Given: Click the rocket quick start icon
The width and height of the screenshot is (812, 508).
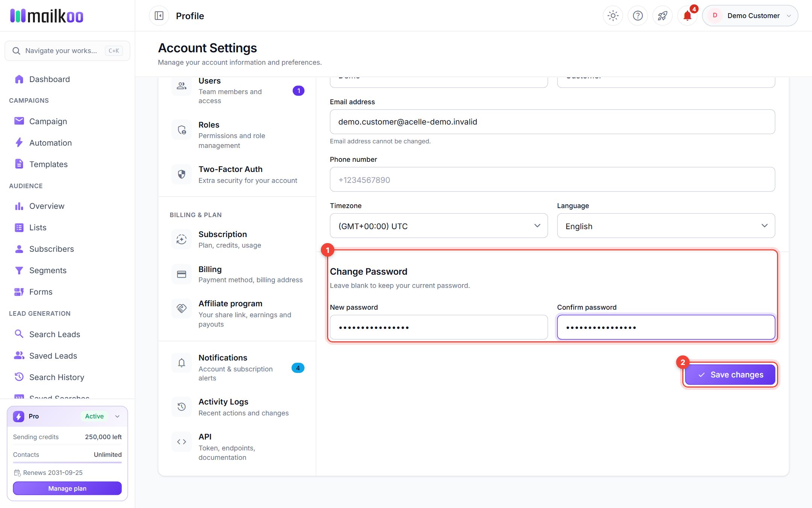Looking at the screenshot, I should click(662, 16).
